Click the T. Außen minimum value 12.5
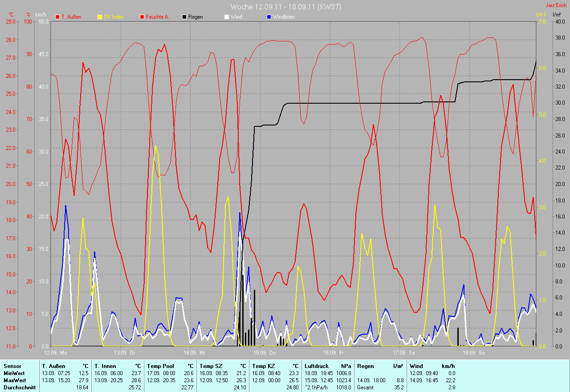 [83, 373]
